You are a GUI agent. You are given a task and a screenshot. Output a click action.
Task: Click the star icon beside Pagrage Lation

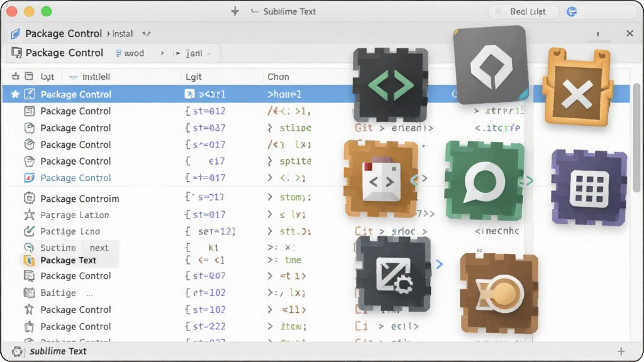[29, 215]
